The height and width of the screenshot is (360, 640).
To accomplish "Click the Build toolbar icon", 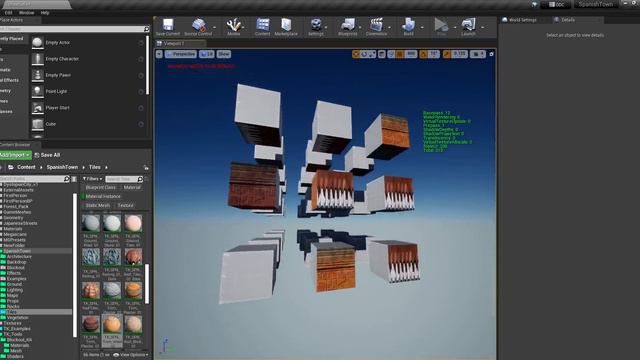I will point(408,24).
